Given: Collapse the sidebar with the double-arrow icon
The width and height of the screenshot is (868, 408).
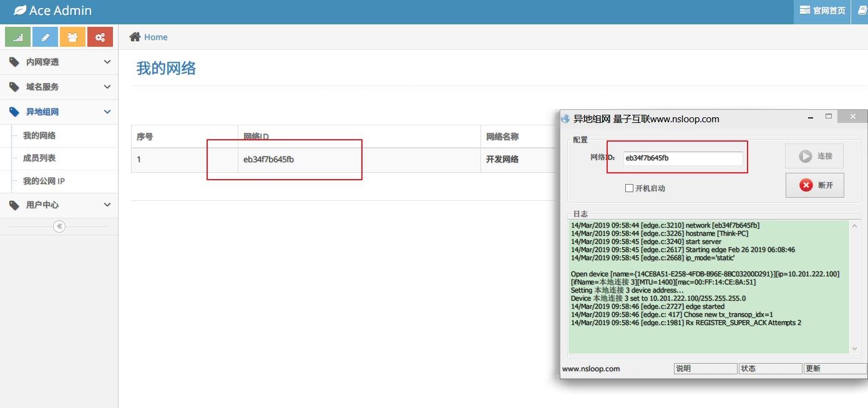Looking at the screenshot, I should click(59, 226).
